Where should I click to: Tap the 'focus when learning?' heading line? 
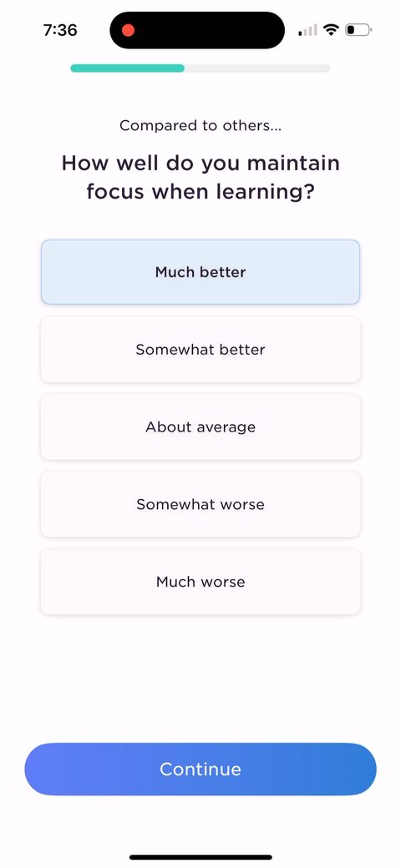(x=200, y=191)
